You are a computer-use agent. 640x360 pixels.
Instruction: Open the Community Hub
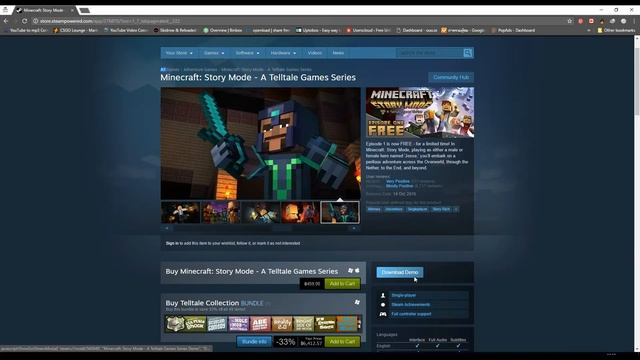[451, 77]
